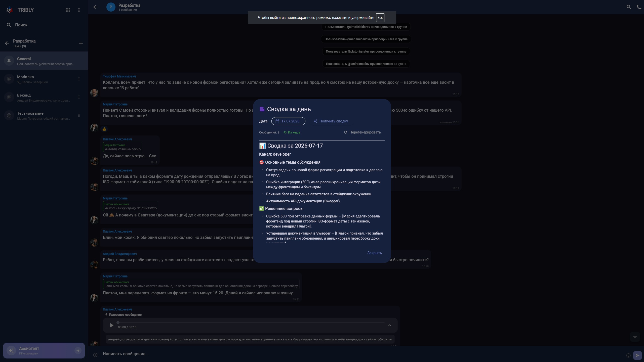Go back from Разработка topics list
Screen dimensions: 644x362
tap(7, 43)
